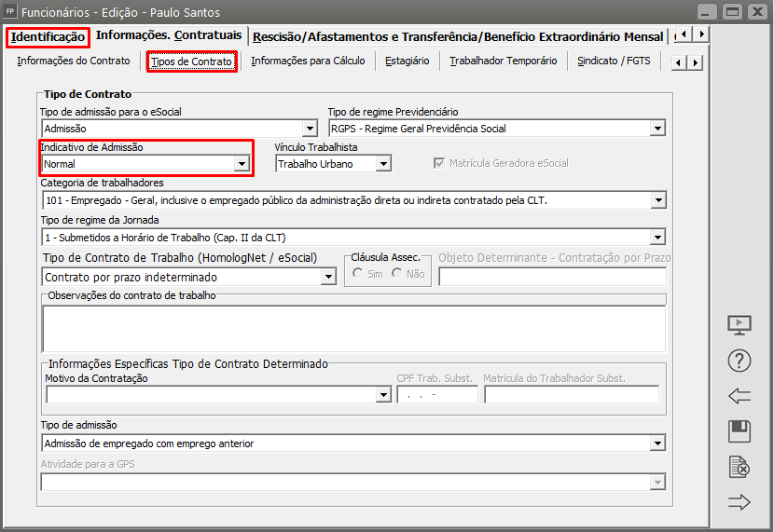Open Tipo de admissão para o eSocial dropdown
The width and height of the screenshot is (774, 532).
[310, 129]
